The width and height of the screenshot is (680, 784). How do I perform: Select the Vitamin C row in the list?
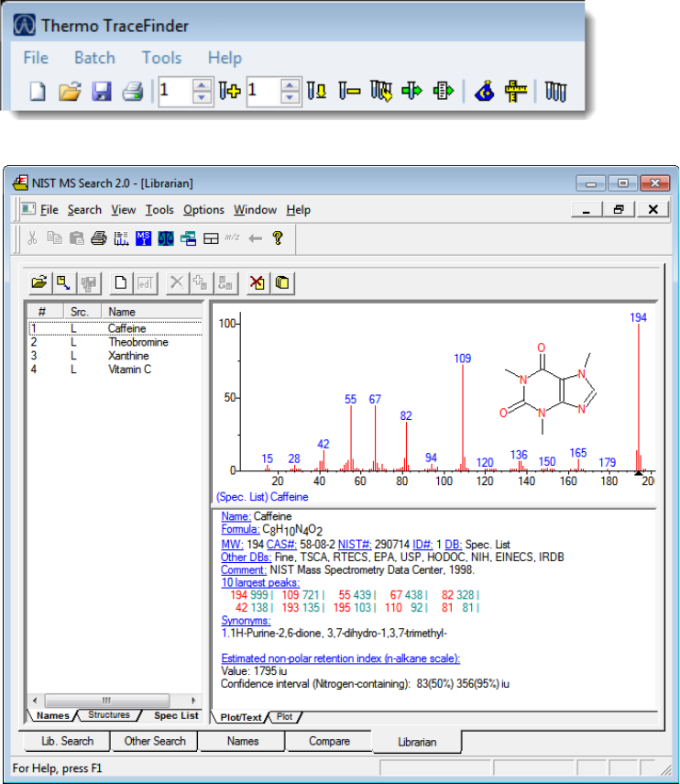[115, 369]
